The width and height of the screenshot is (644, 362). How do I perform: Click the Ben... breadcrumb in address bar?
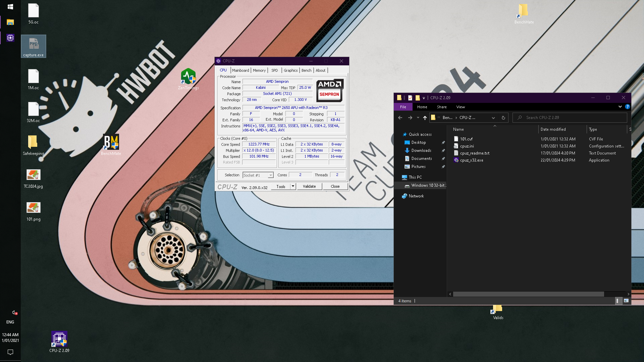pyautogui.click(x=447, y=118)
